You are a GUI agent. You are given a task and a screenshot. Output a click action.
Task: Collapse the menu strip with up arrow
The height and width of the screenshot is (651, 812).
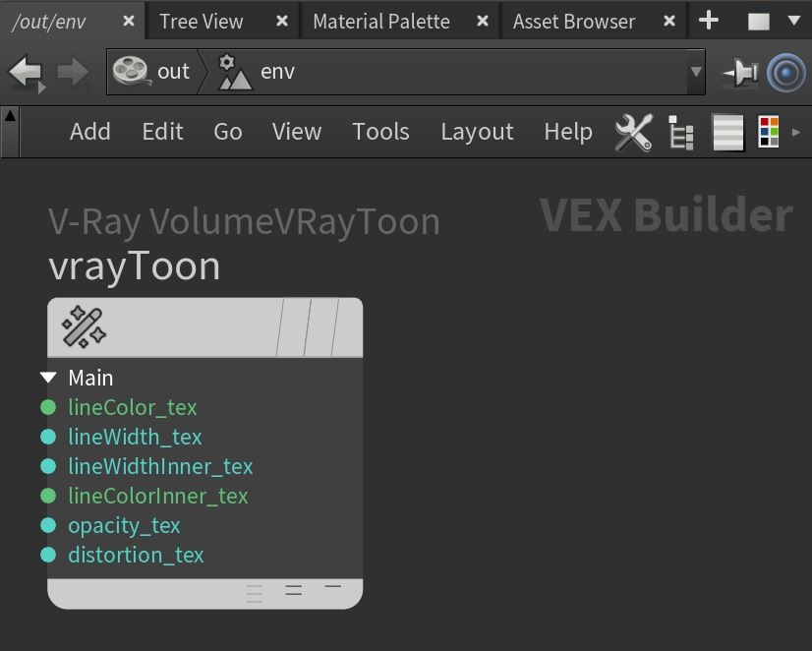point(10,116)
